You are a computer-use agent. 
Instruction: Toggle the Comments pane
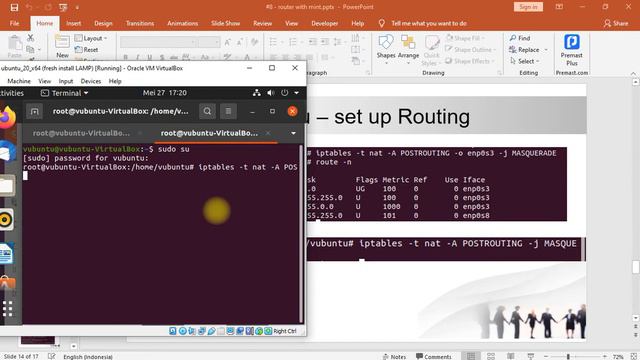[433, 356]
